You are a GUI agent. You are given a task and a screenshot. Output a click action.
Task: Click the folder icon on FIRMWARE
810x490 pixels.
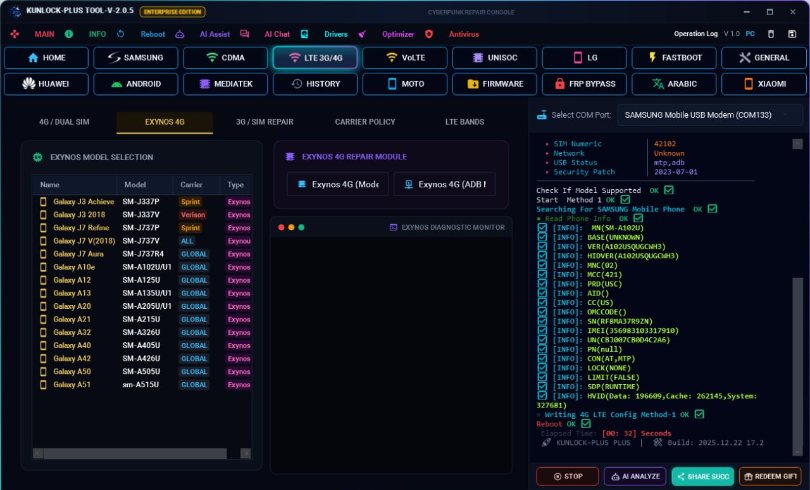(x=473, y=84)
